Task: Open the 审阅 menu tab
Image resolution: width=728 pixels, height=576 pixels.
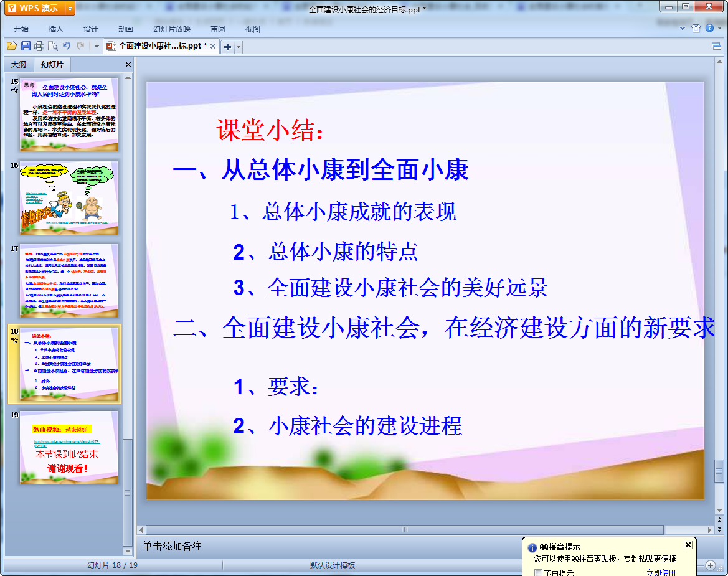Action: pyautogui.click(x=218, y=29)
